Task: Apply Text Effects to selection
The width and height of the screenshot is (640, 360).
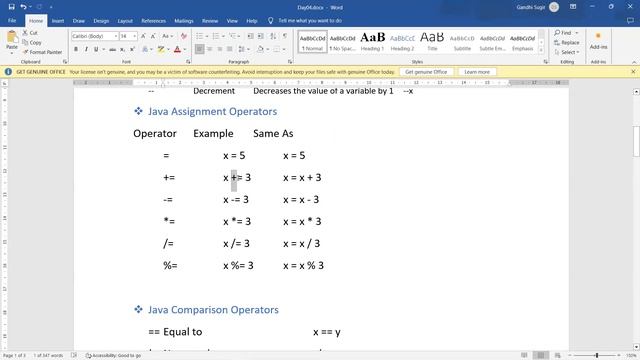Action: 145,49
